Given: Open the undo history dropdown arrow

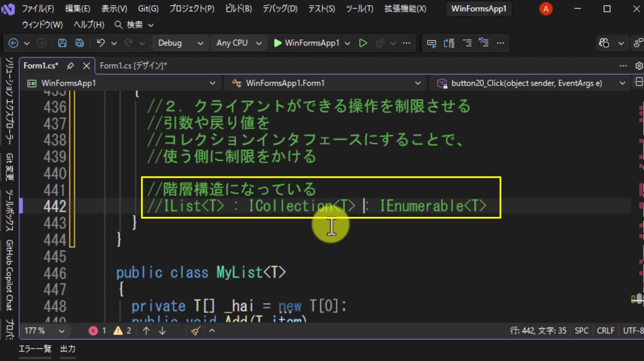Looking at the screenshot, I should 114,43.
